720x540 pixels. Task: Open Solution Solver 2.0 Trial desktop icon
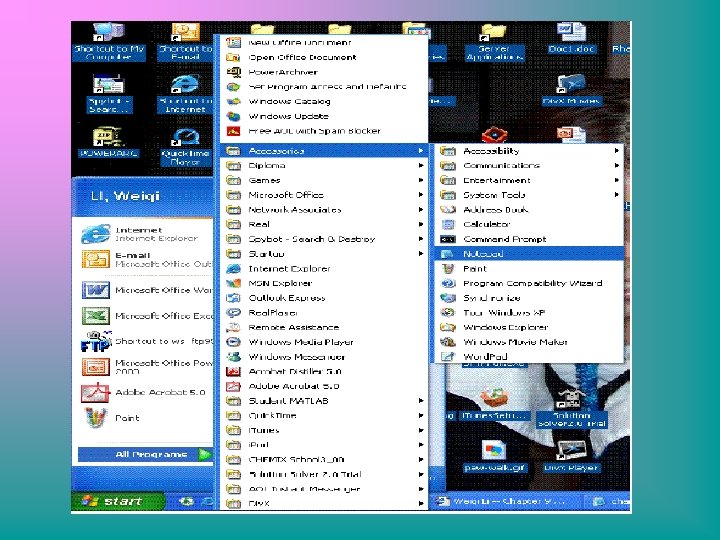pyautogui.click(x=571, y=409)
